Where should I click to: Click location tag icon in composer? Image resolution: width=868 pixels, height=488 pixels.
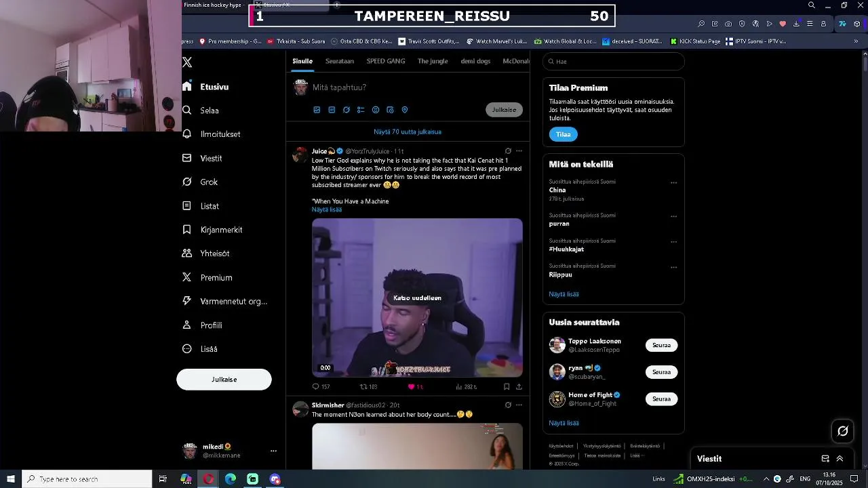click(x=405, y=110)
